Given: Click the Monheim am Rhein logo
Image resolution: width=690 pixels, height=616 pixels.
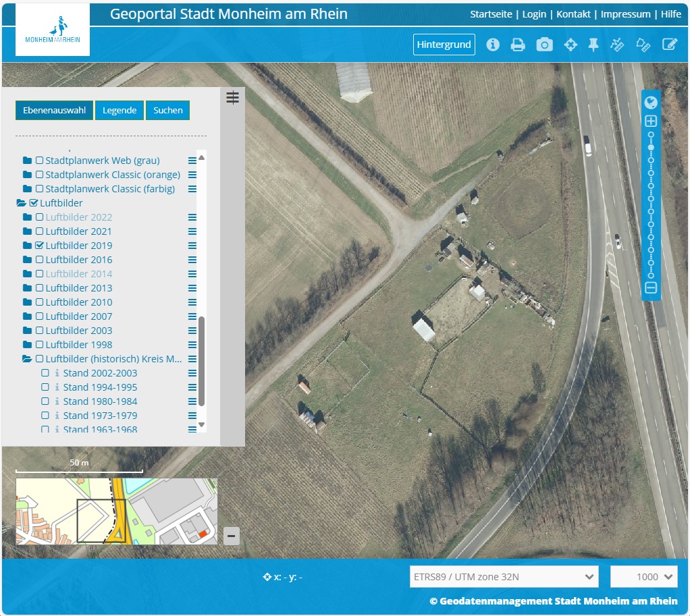Looking at the screenshot, I should coord(53,30).
